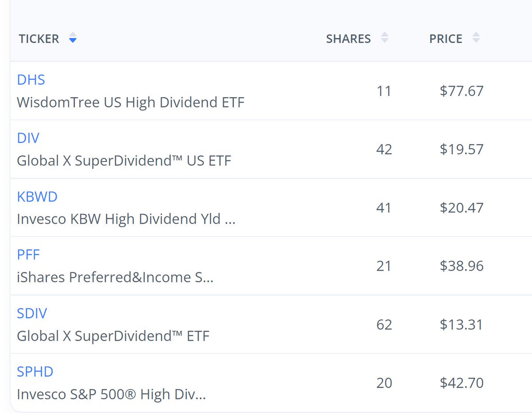Viewport: 532px width, 413px height.
Task: Open the DHS ticker link
Action: tap(31, 80)
